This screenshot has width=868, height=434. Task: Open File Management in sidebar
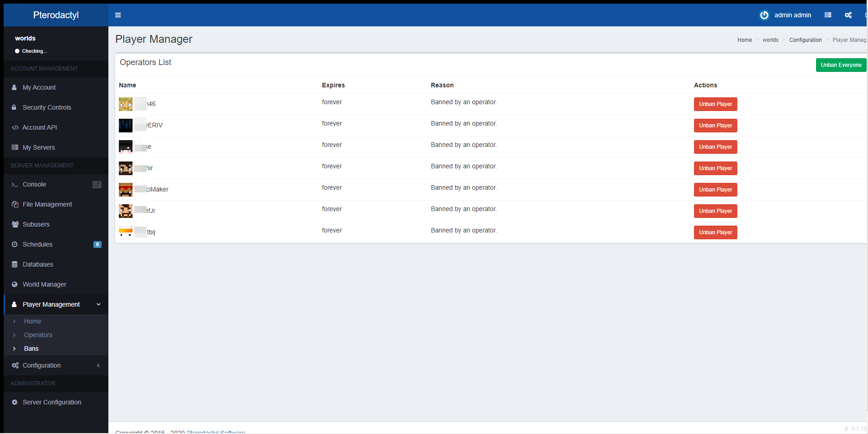47,204
